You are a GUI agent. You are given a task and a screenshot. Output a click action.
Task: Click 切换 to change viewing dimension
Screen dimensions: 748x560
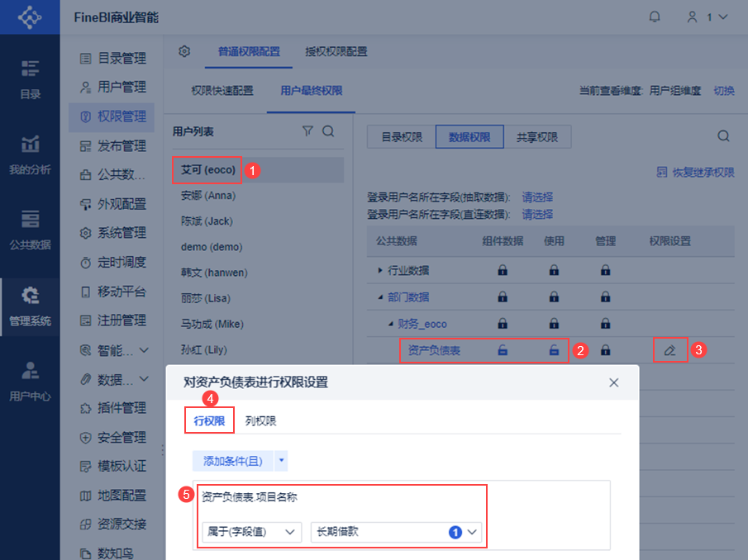pyautogui.click(x=724, y=91)
